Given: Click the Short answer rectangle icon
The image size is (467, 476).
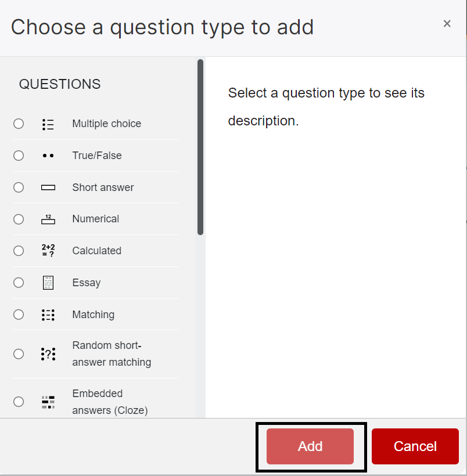Looking at the screenshot, I should 48,187.
